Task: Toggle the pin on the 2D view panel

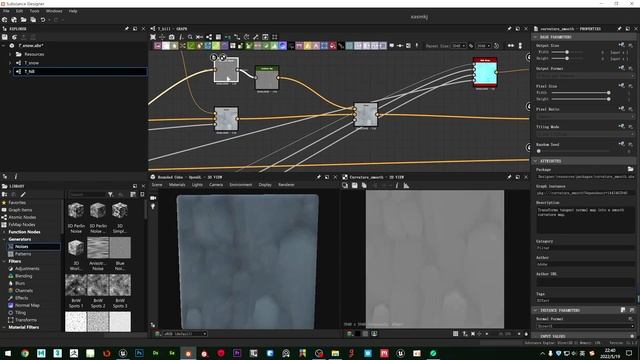Action: 509,177
